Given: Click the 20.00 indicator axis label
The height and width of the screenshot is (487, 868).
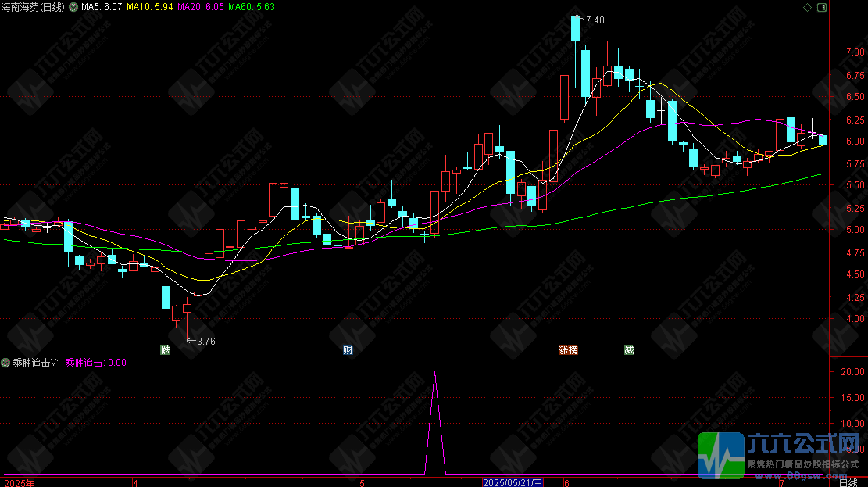Looking at the screenshot, I should point(853,372).
